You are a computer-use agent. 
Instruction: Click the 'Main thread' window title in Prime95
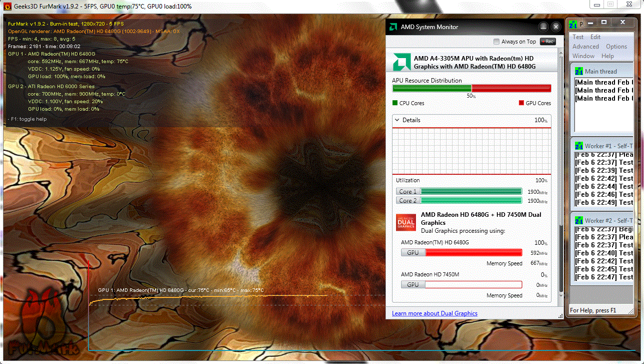(601, 72)
